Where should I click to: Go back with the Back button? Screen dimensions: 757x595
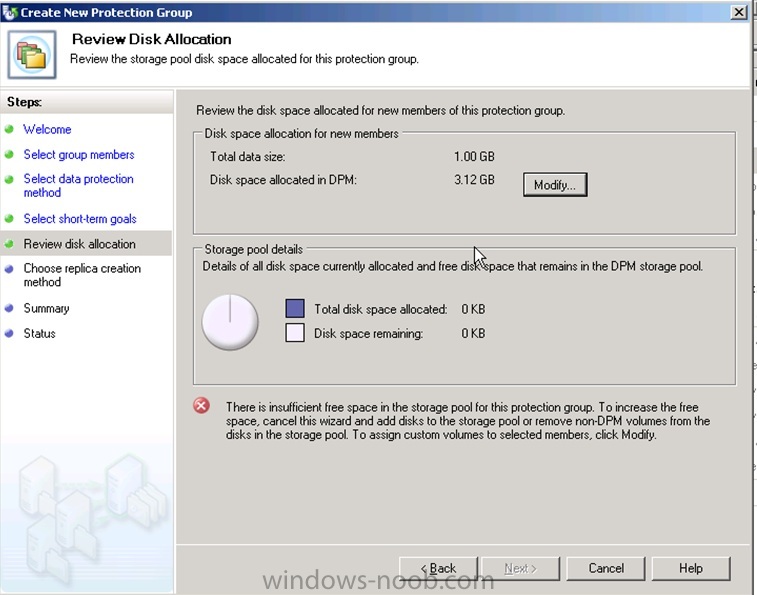[438, 568]
